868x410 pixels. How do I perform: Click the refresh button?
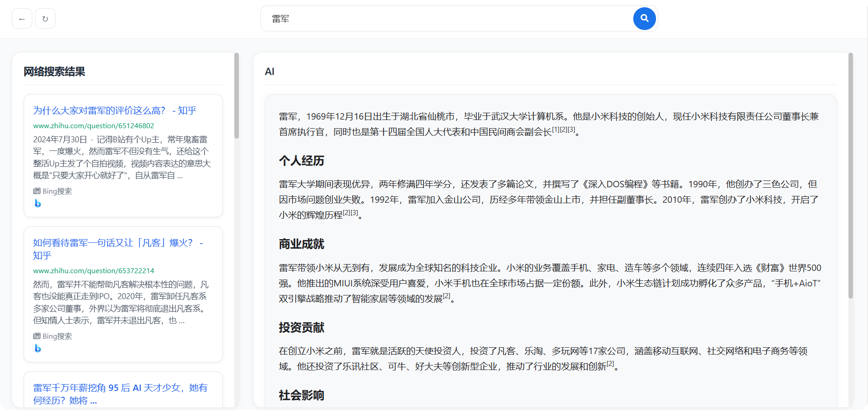coord(45,19)
